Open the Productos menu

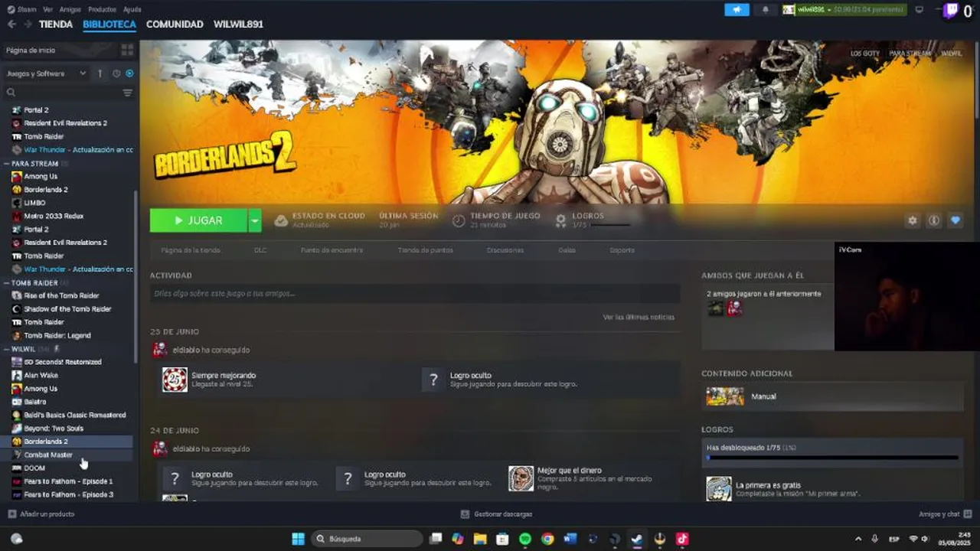[102, 9]
